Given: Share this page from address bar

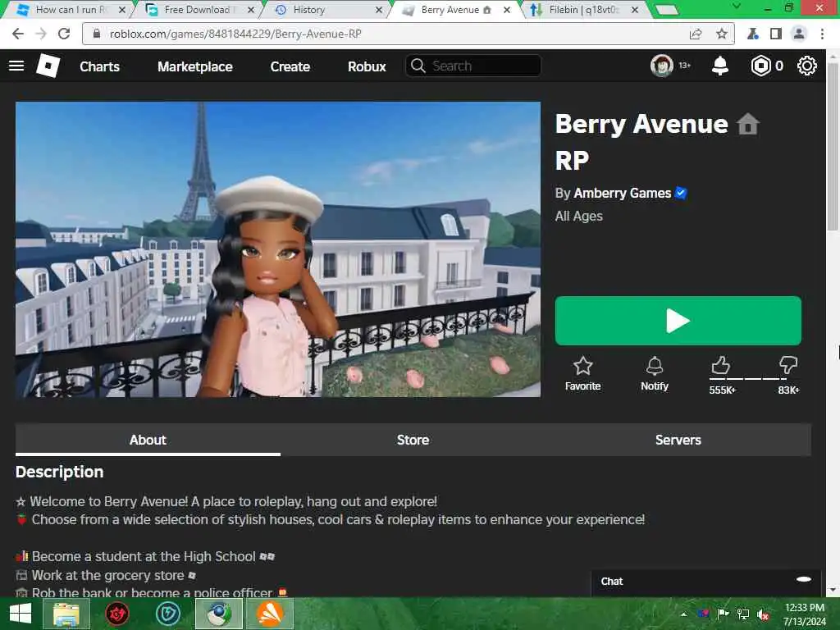Looking at the screenshot, I should click(x=696, y=34).
